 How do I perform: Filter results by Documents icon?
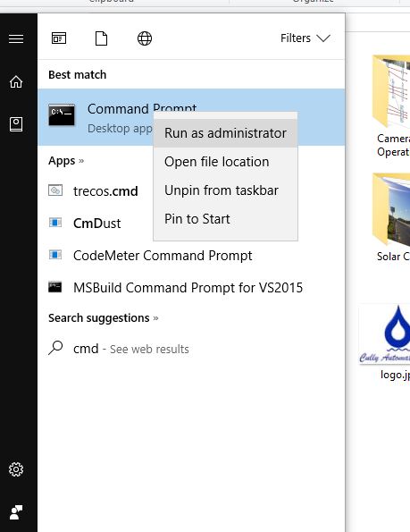[x=101, y=38]
